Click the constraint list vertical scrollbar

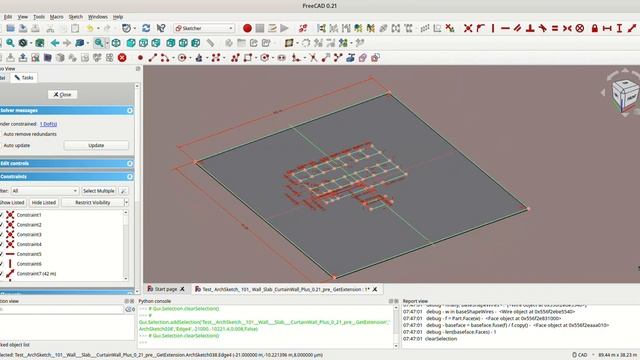125,246
